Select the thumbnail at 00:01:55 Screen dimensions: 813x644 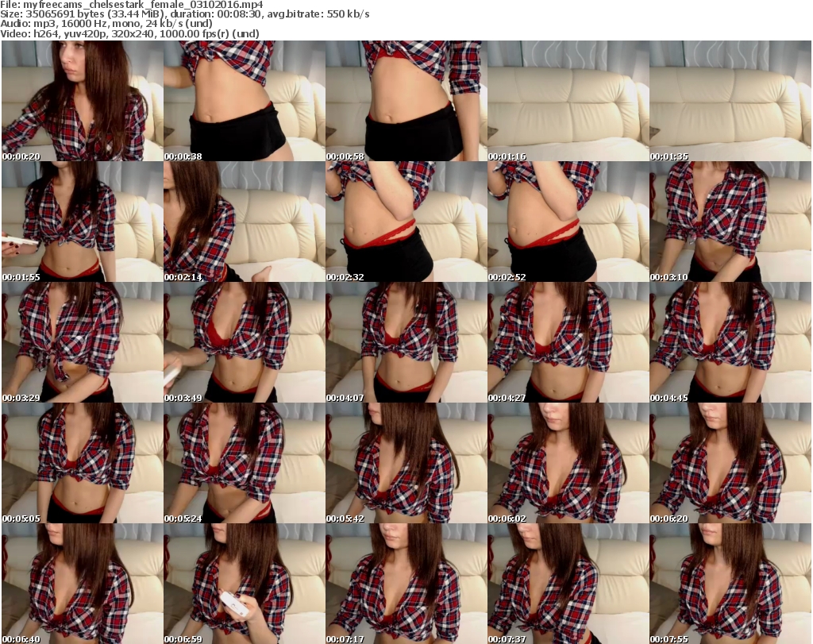pos(83,222)
